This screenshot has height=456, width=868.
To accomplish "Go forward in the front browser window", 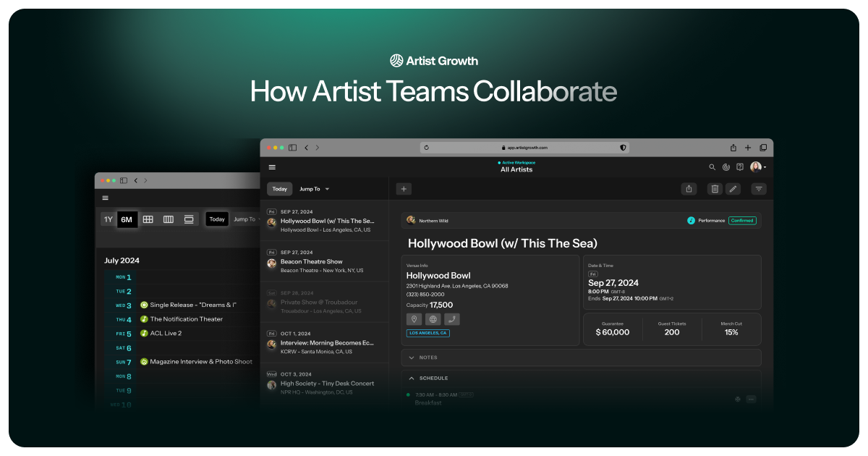I will (317, 148).
